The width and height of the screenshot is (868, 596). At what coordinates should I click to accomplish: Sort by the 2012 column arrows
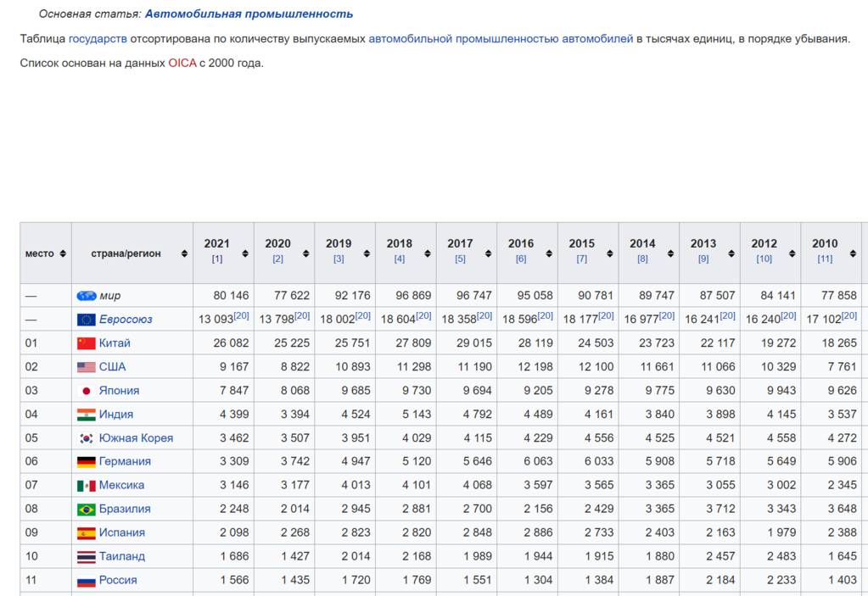tap(792, 253)
